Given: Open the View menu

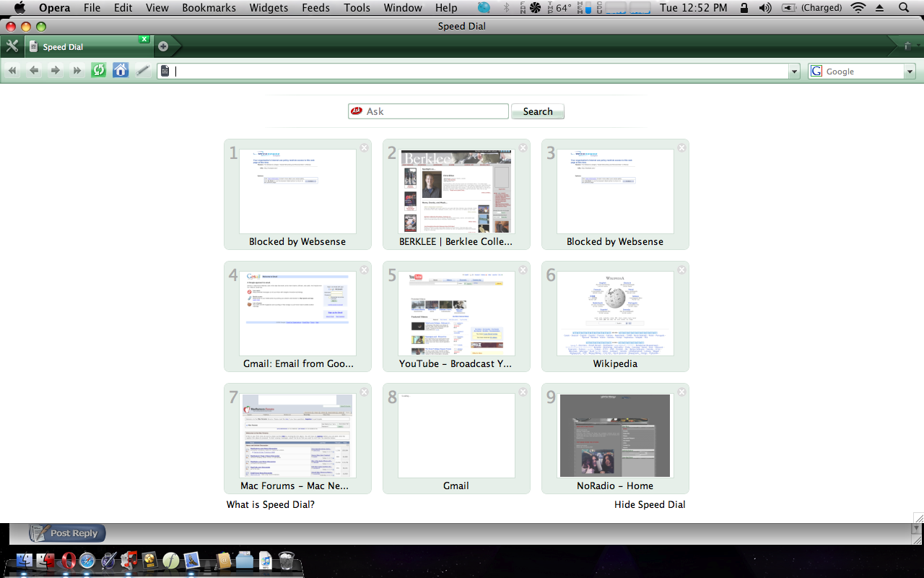Looking at the screenshot, I should [x=157, y=8].
